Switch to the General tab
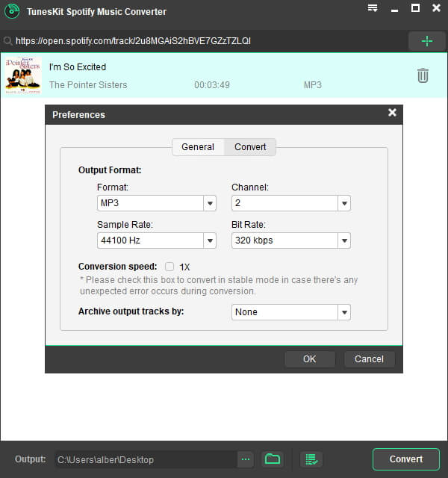Viewport: 448px width, 478px height. (198, 147)
